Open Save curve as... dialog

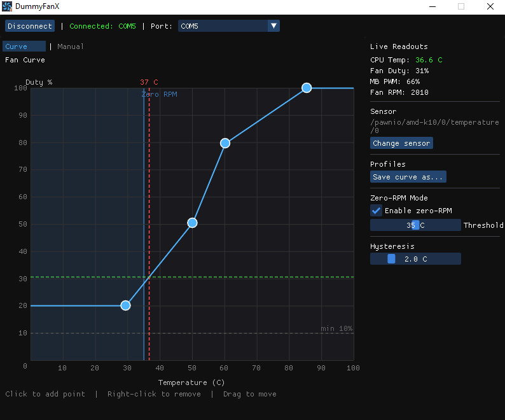408,177
